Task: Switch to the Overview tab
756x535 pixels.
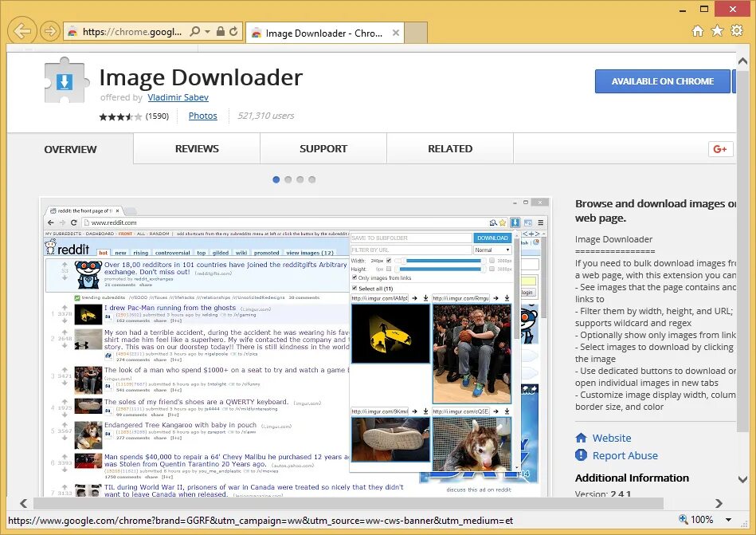Action: click(70, 149)
